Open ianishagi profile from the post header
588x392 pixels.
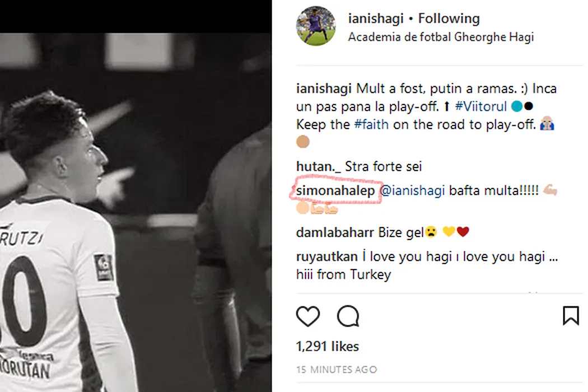pyautogui.click(x=374, y=18)
